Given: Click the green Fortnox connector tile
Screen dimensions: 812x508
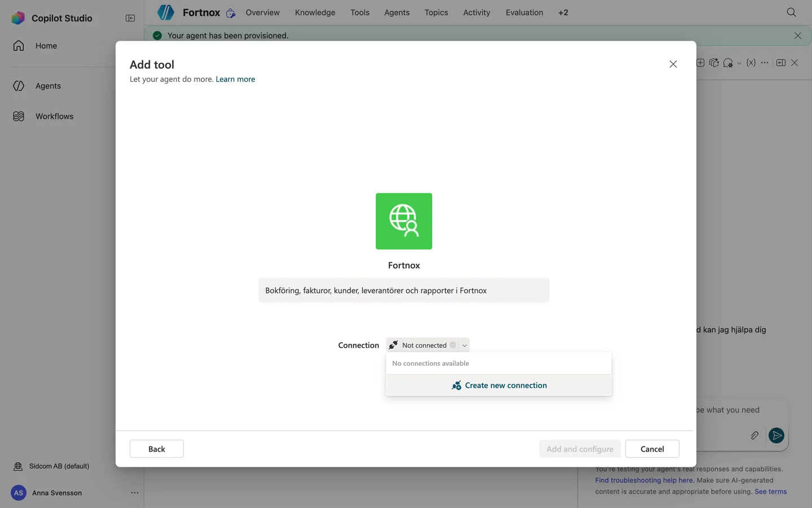Looking at the screenshot, I should coord(404,221).
